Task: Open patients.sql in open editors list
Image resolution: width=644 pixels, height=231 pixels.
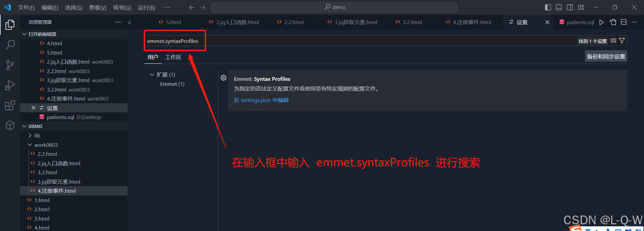Action: (74, 117)
